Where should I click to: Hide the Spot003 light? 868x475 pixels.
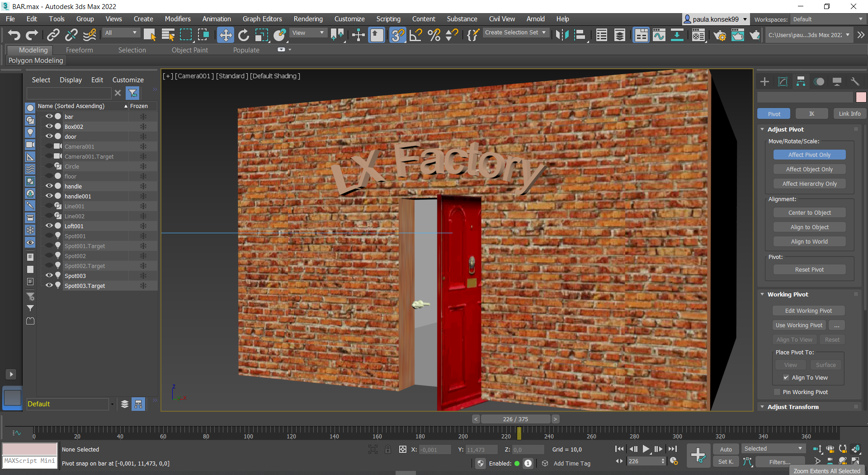pos(49,275)
